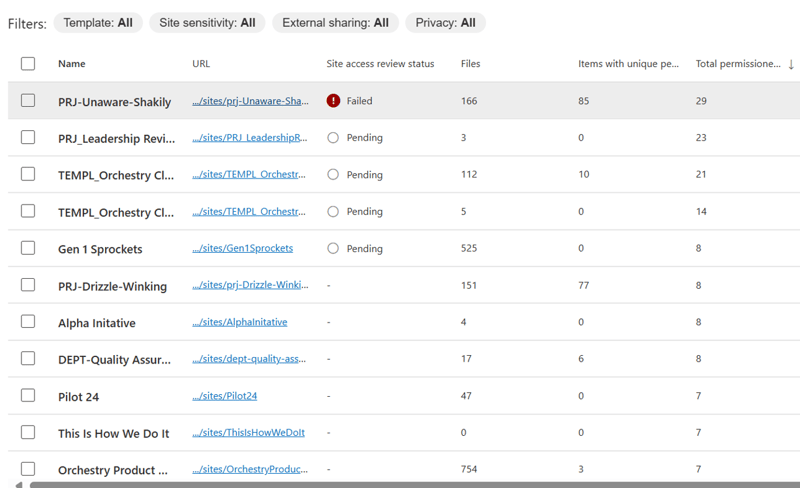Image resolution: width=800 pixels, height=488 pixels.
Task: Check the Pilot 24 row checkbox
Action: pyautogui.click(x=28, y=396)
